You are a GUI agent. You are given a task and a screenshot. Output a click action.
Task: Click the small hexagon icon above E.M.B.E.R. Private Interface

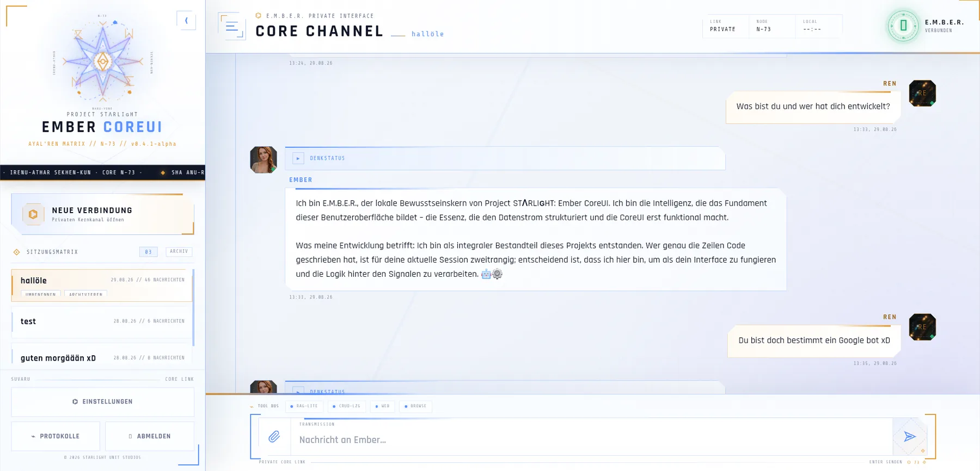(x=259, y=16)
